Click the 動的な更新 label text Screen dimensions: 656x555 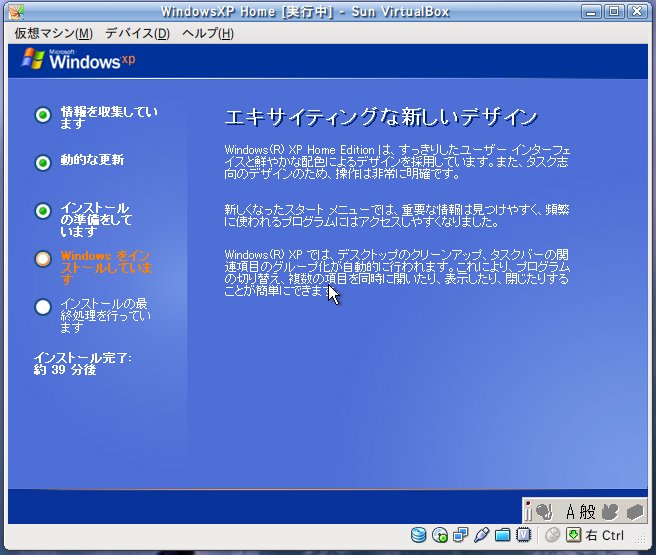[92, 160]
